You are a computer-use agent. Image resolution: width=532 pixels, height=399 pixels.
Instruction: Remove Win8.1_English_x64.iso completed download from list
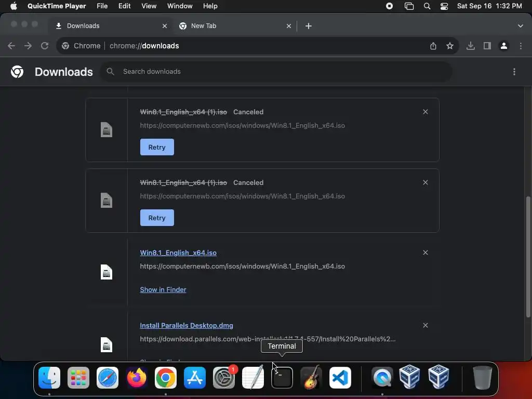click(425, 252)
